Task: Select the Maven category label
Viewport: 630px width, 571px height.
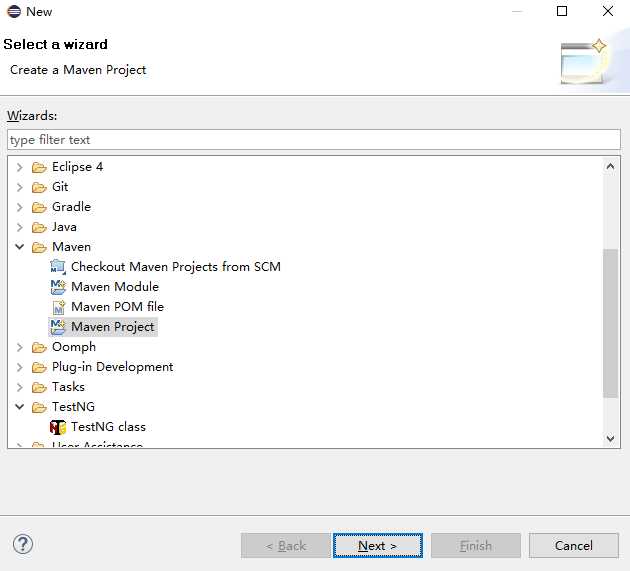Action: point(72,247)
